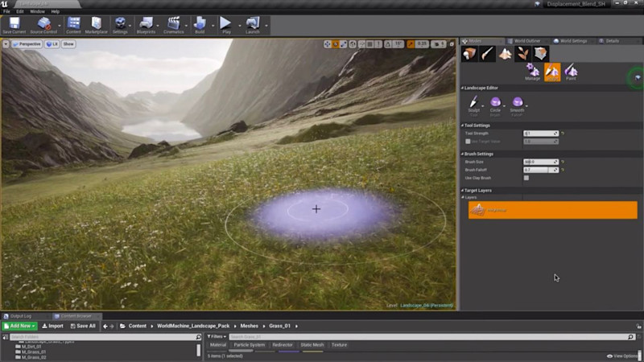The width and height of the screenshot is (644, 362).
Task: Start Play in the toolbar
Action: 226,26
